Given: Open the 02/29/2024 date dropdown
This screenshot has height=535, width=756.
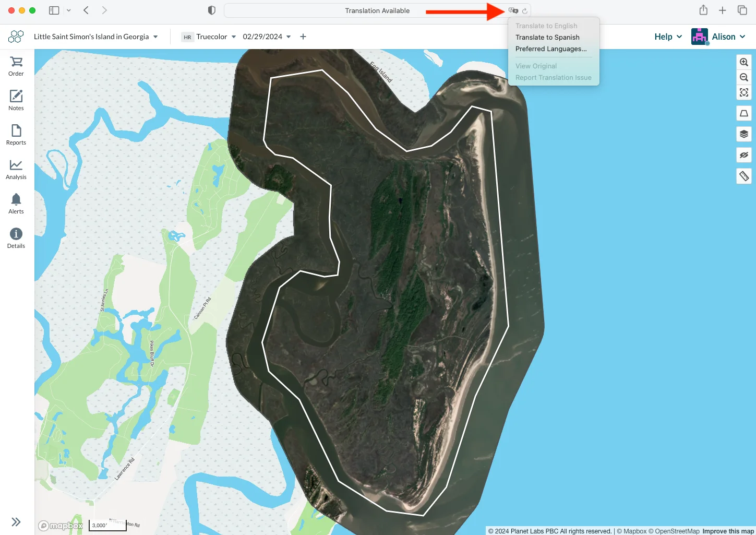Looking at the screenshot, I should coord(267,37).
